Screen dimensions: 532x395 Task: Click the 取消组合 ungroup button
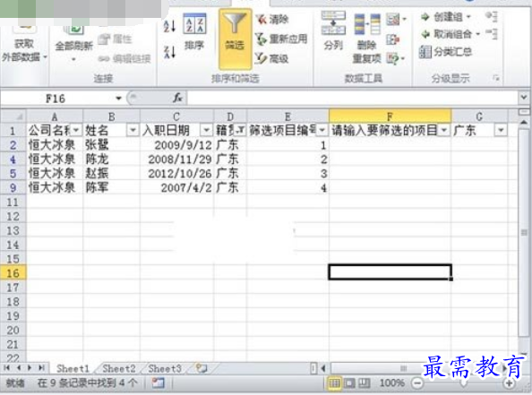(450, 34)
